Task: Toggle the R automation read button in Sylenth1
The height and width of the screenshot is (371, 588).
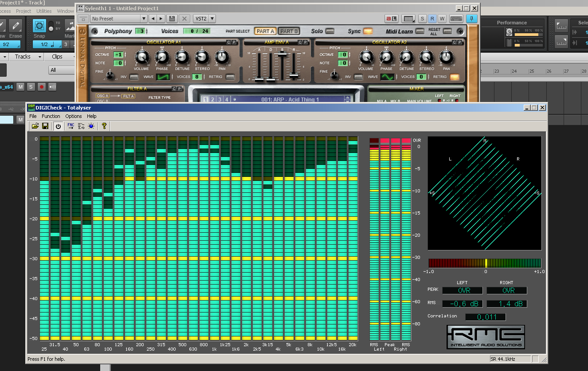Action: [x=432, y=19]
